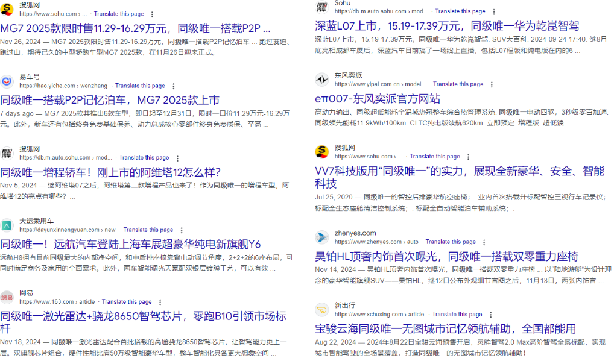Open the 远航汽车登陆上海车展 result title
Image resolution: width=614 pixels, height=364 pixels.
[x=130, y=245]
